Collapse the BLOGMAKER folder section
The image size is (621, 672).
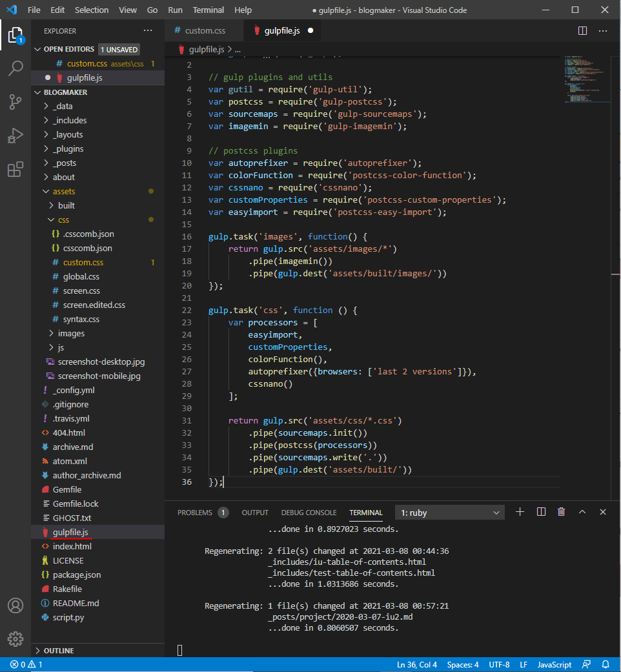(37, 92)
